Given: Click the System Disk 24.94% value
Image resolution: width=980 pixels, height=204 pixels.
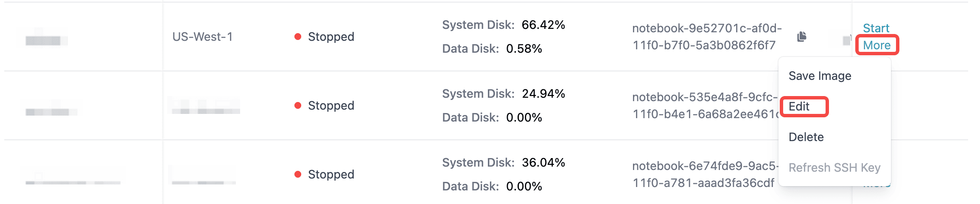Looking at the screenshot, I should [x=543, y=94].
